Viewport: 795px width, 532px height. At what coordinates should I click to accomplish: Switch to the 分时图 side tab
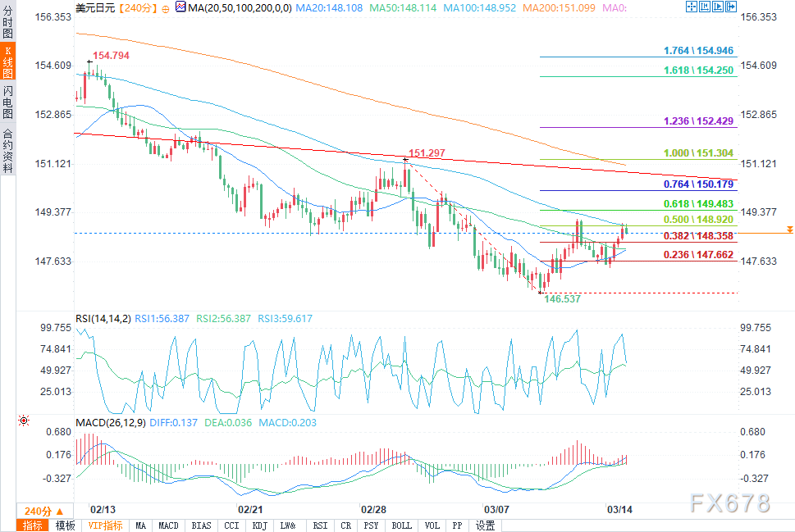click(x=7, y=22)
